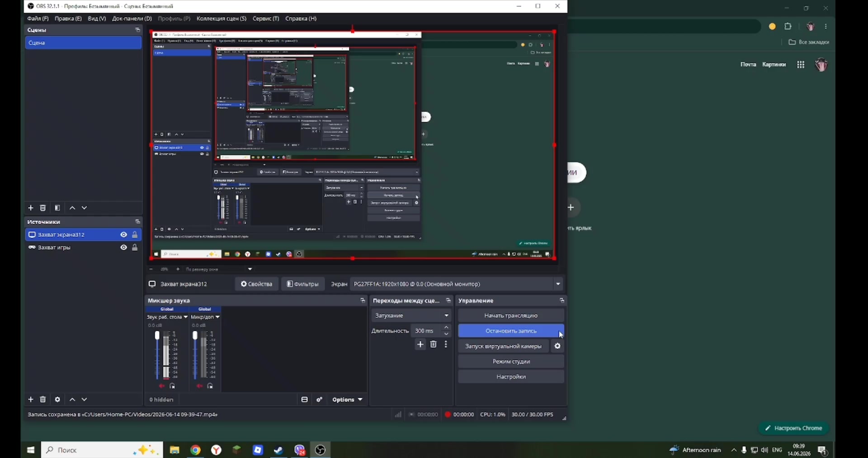Open the Коллекция сцен (S) menu
Image resolution: width=868 pixels, height=458 pixels.
pos(222,19)
